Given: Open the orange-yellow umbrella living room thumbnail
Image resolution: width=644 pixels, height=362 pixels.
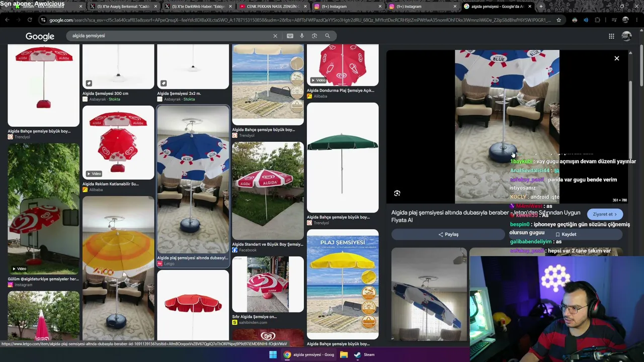Looking at the screenshot, I should click(x=118, y=269).
